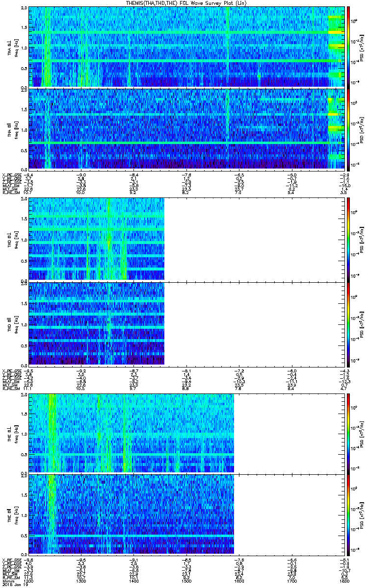Select the THE BII axis label
This screenshot has width=368, height=588.
pyautogui.click(x=9, y=514)
